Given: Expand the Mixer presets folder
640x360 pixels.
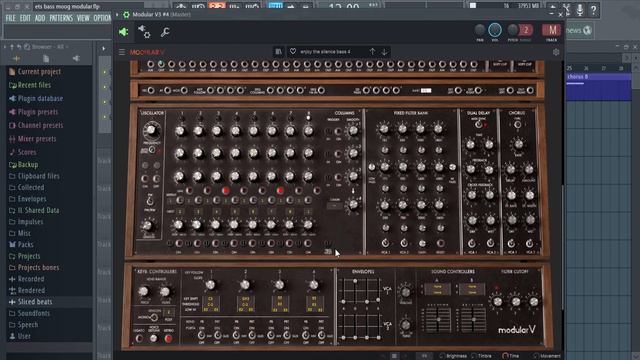Looking at the screenshot, I should [32, 139].
